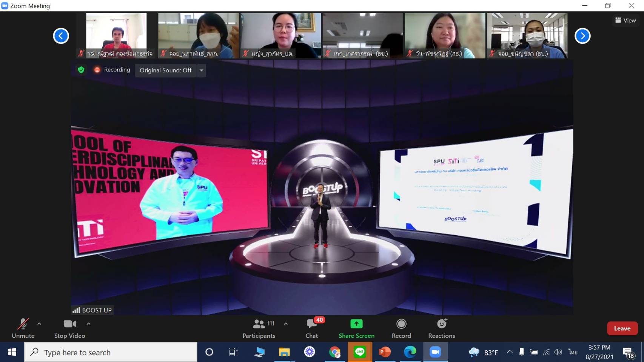644x362 pixels.
Task: Open the battery status icon
Action: tap(534, 352)
